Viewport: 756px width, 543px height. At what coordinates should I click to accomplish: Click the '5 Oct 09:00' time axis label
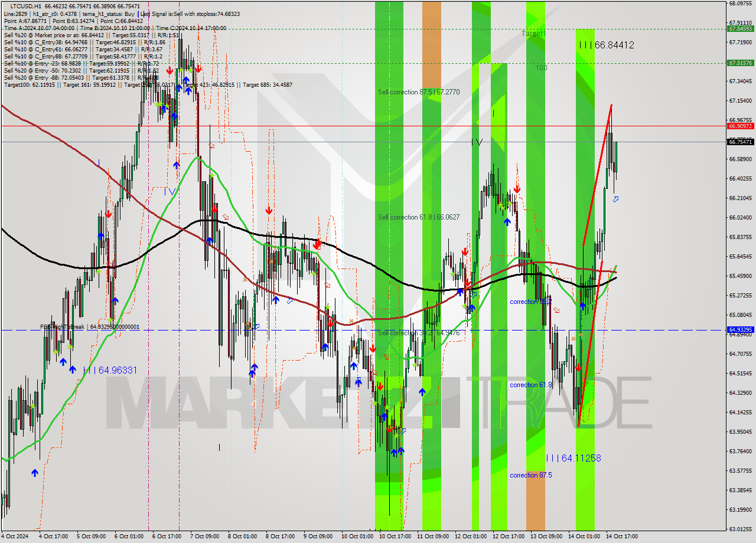pyautogui.click(x=92, y=537)
